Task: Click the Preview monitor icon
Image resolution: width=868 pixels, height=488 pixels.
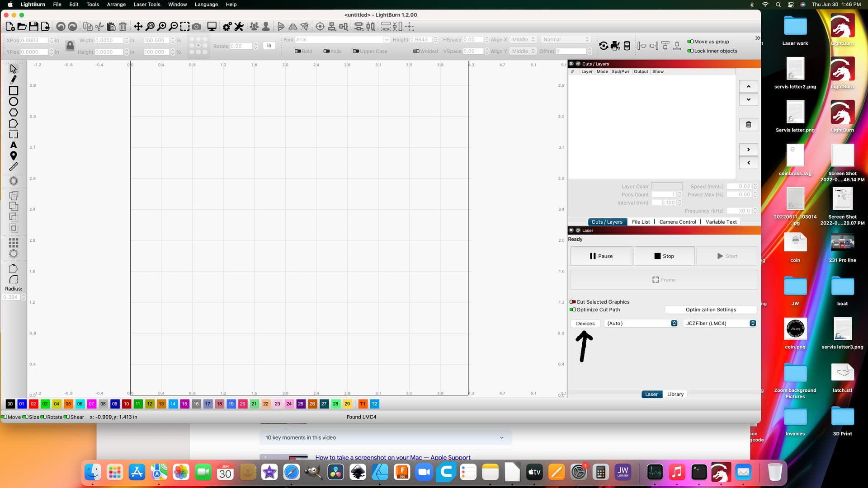Action: (x=212, y=27)
